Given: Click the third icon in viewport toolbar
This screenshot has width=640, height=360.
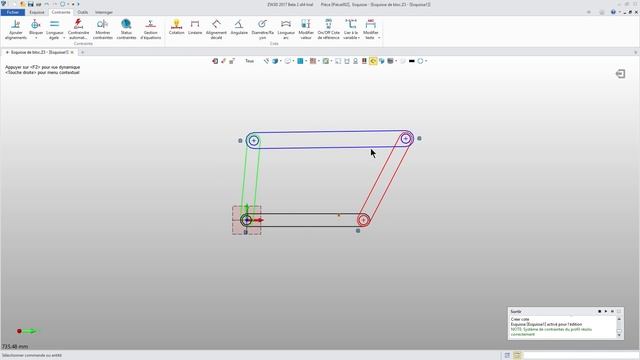Looking at the screenshot, I should [232, 61].
